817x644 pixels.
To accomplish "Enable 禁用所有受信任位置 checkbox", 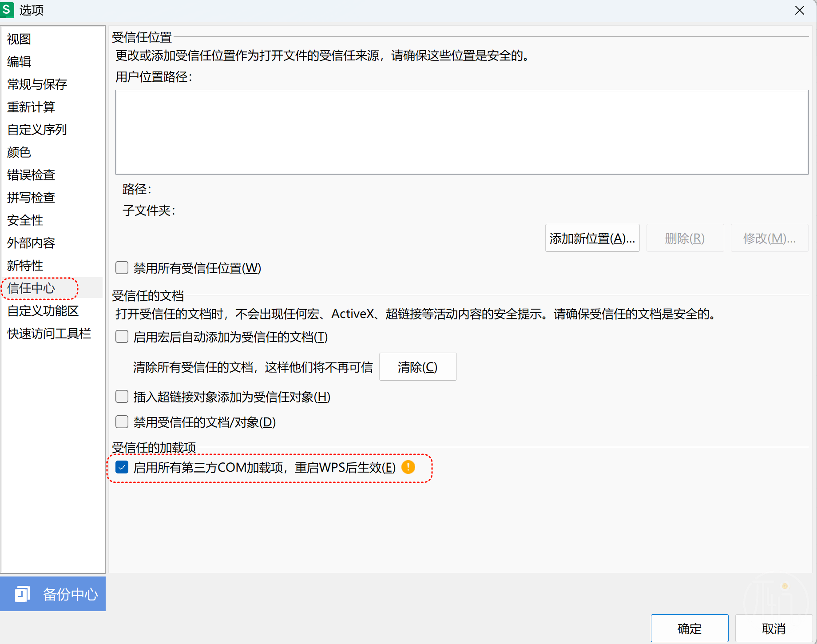I will point(122,268).
